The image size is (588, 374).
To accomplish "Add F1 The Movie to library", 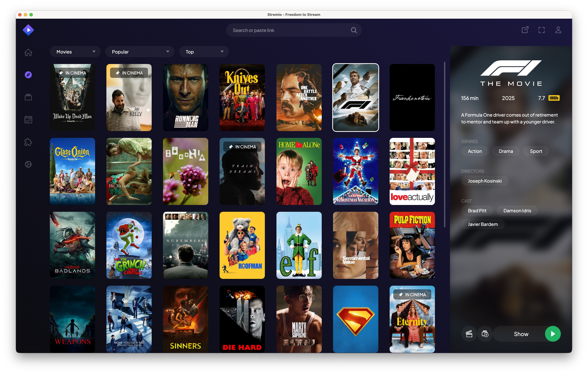I will [x=485, y=334].
